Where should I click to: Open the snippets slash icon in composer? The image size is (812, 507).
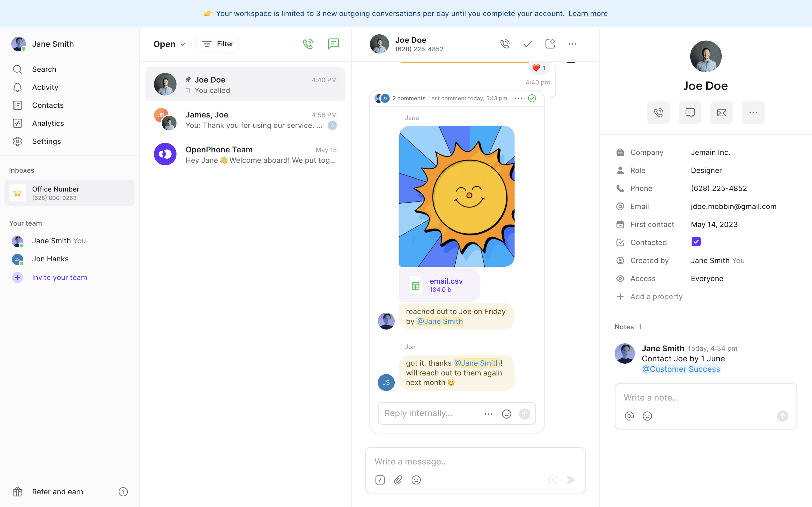coord(380,480)
